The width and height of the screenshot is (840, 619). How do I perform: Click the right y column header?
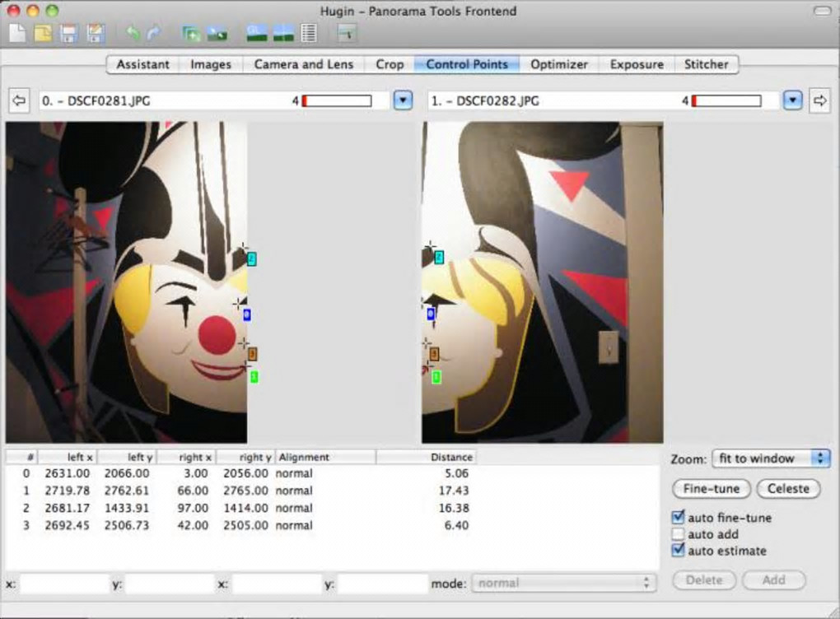246,458
